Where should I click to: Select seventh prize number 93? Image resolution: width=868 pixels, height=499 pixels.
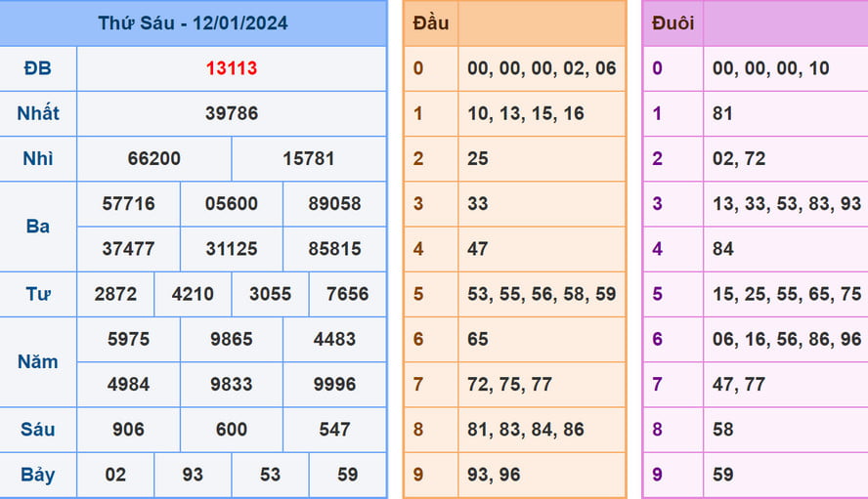tap(193, 475)
